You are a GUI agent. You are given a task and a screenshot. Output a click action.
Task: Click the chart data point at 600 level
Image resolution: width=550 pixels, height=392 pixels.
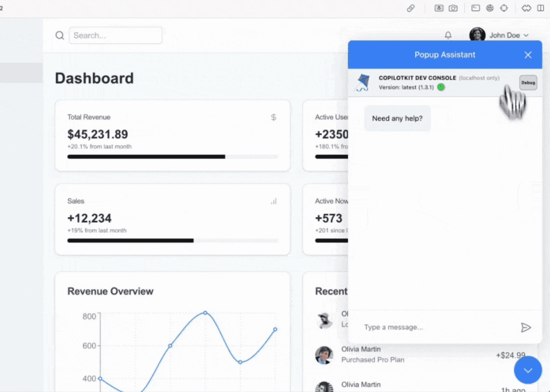pos(170,346)
